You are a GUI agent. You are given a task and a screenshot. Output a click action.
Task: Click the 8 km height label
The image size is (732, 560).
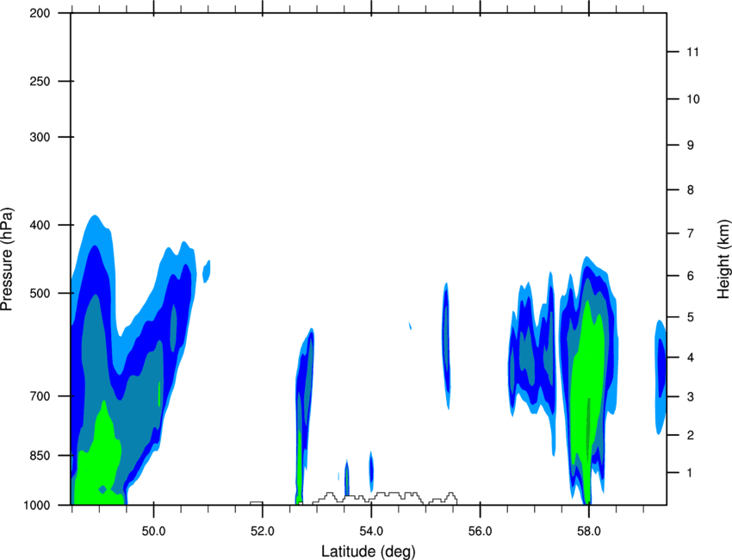pyautogui.click(x=691, y=190)
